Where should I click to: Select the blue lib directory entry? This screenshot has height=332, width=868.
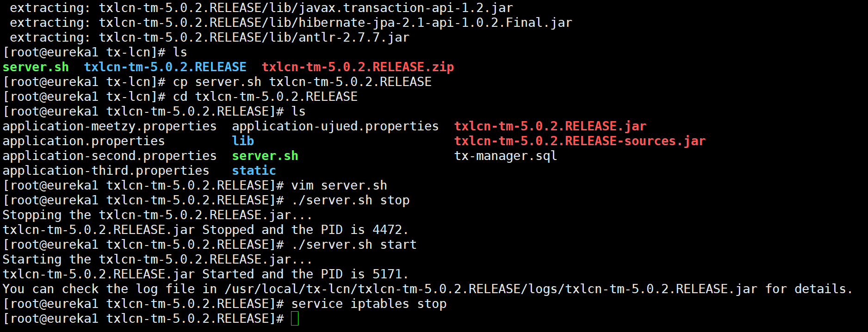click(x=243, y=141)
